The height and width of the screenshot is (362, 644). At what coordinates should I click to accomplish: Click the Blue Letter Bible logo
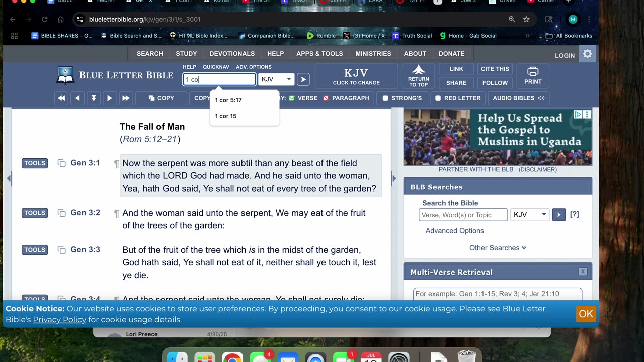(x=115, y=75)
